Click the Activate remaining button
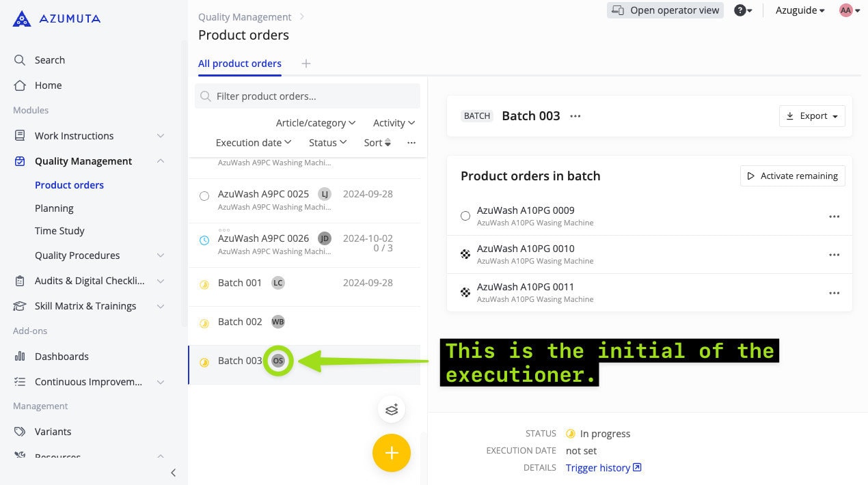Viewport: 868px width, 485px height. point(792,176)
